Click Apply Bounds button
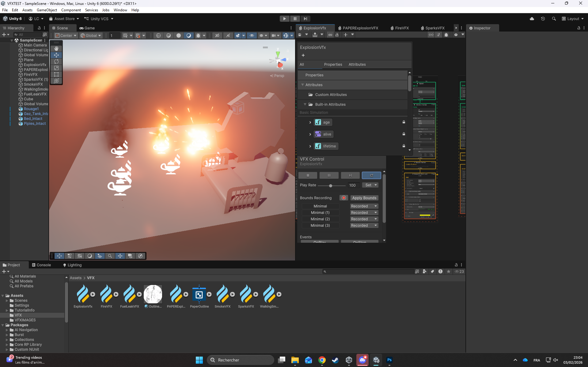The width and height of the screenshot is (588, 367). tap(364, 198)
